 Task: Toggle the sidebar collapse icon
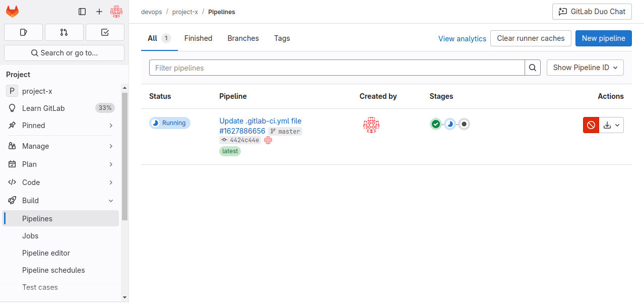82,12
